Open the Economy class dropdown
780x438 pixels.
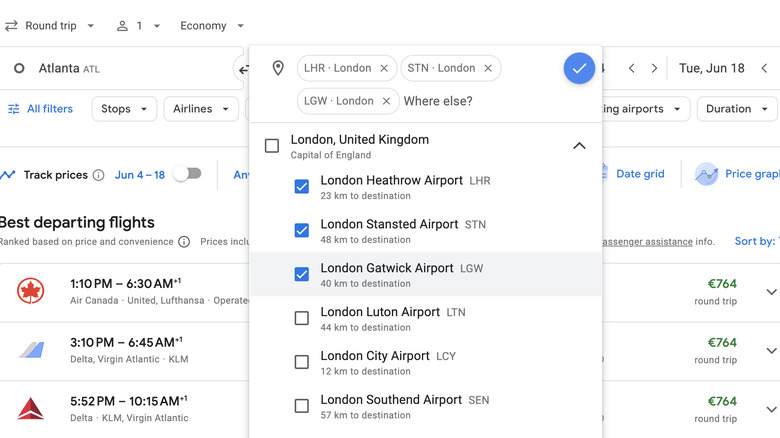click(x=212, y=26)
